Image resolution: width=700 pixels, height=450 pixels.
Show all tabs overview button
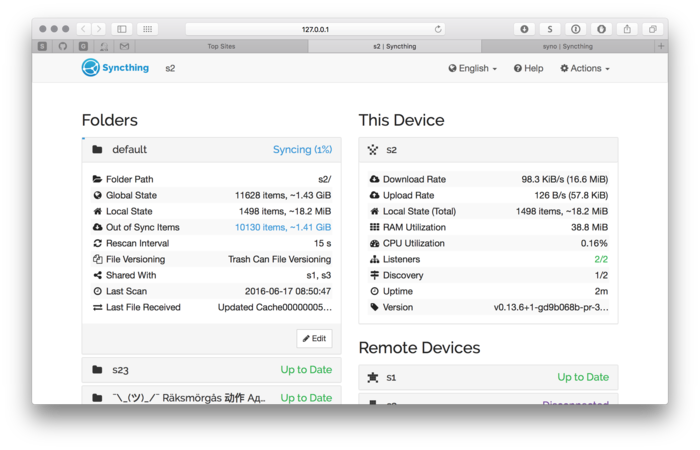coord(653,29)
